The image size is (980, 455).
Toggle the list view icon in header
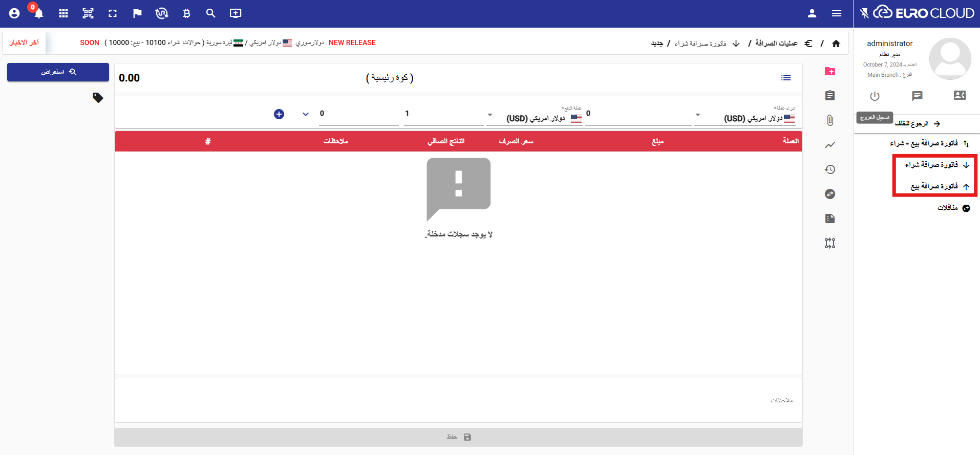pyautogui.click(x=786, y=78)
